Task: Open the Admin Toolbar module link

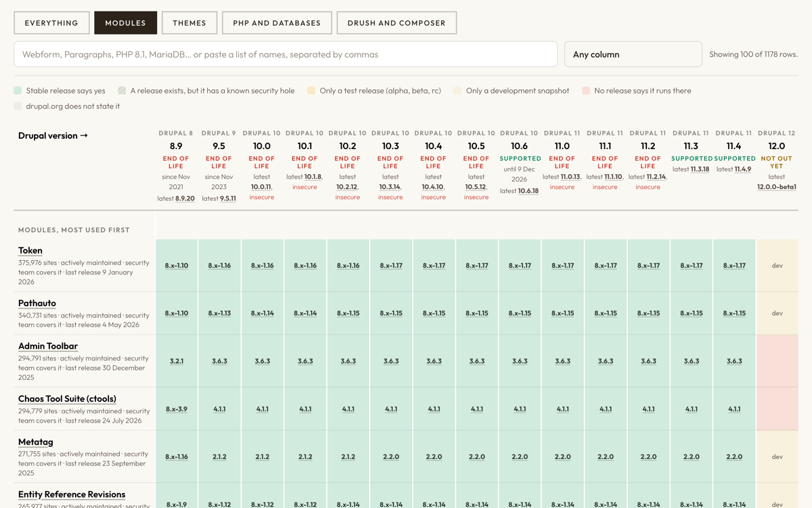Action: [x=48, y=346]
